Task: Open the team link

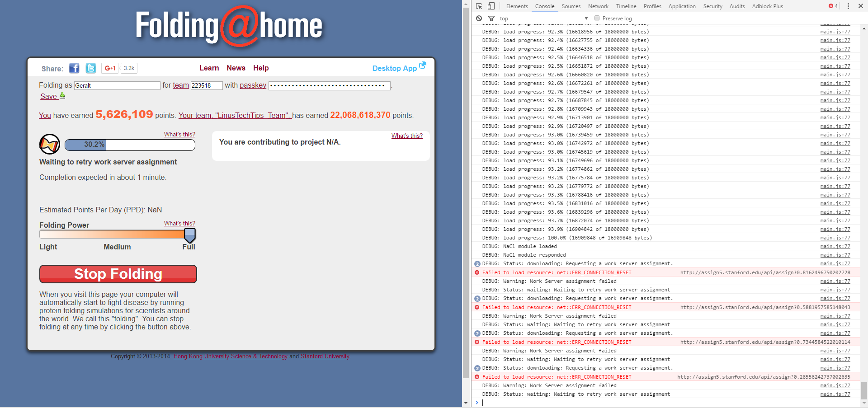Action: click(181, 85)
